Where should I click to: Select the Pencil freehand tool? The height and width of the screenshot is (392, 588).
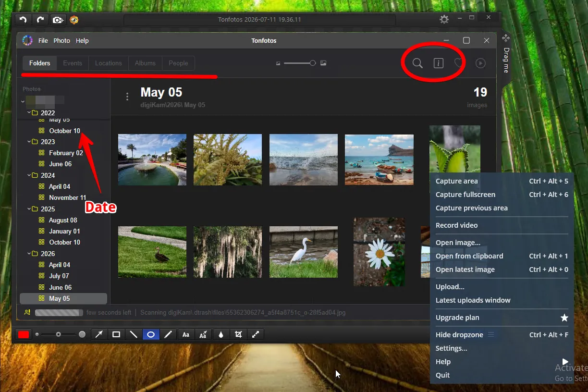(x=168, y=334)
